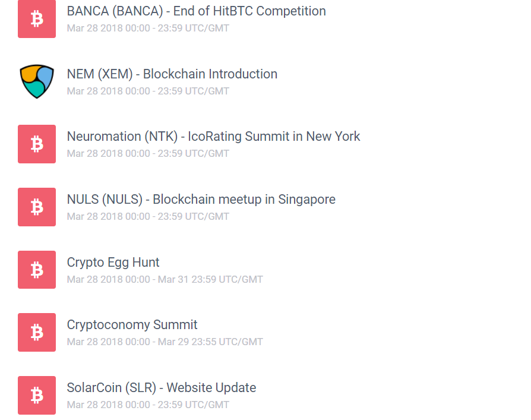Click the date under Neuromation event title
This screenshot has height=420, width=531.
coord(147,153)
